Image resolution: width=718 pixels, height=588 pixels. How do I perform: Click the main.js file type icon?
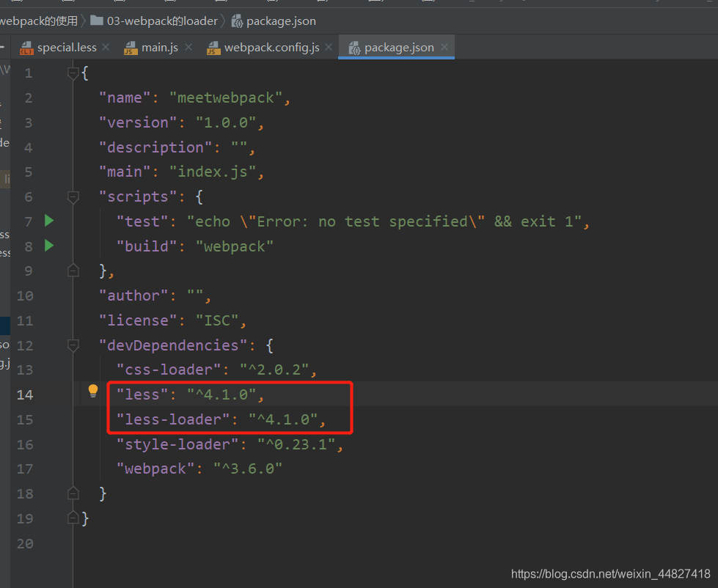pos(131,48)
